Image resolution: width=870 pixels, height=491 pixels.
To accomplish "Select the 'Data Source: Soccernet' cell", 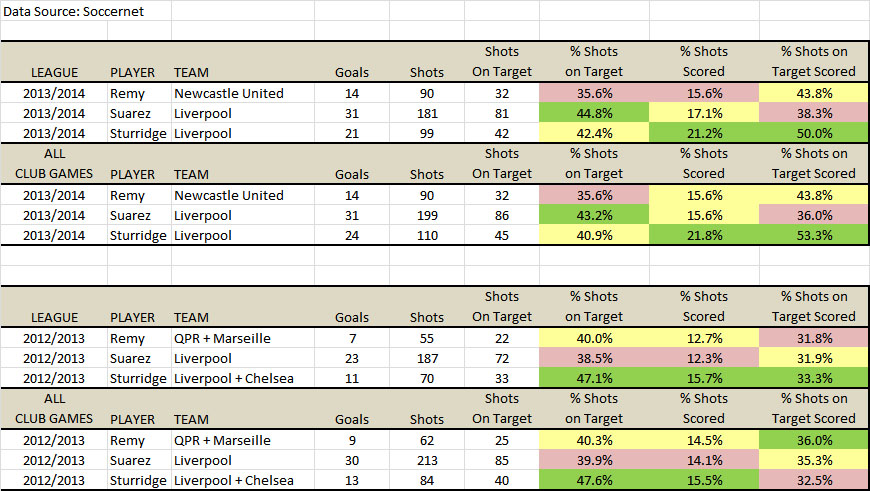I will [x=86, y=11].
